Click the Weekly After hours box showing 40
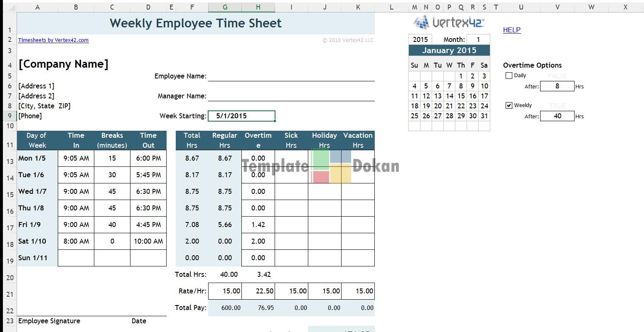Screen dimensions: 644x332 557,116
